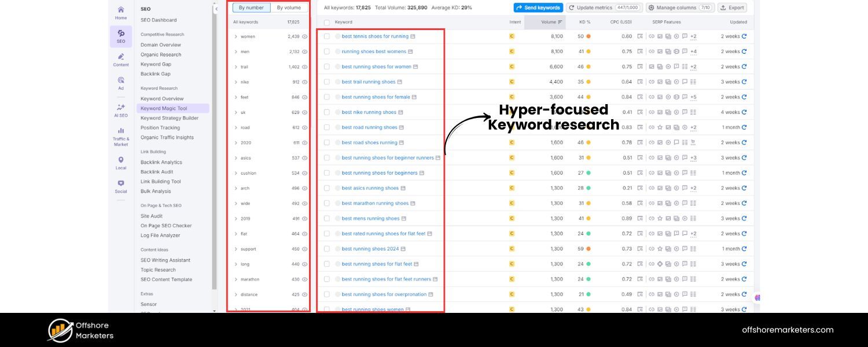The height and width of the screenshot is (347, 868).
Task: Open the Local section icon
Action: coord(120,163)
